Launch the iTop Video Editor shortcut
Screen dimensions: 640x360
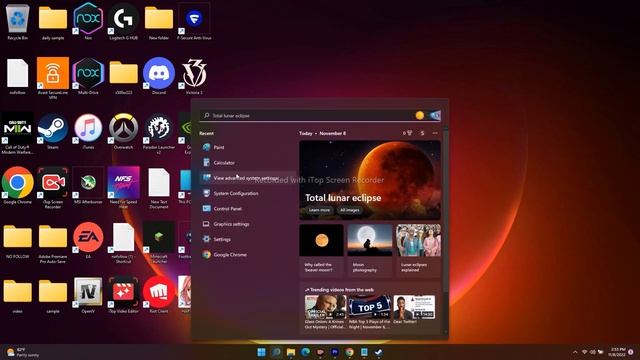click(123, 295)
